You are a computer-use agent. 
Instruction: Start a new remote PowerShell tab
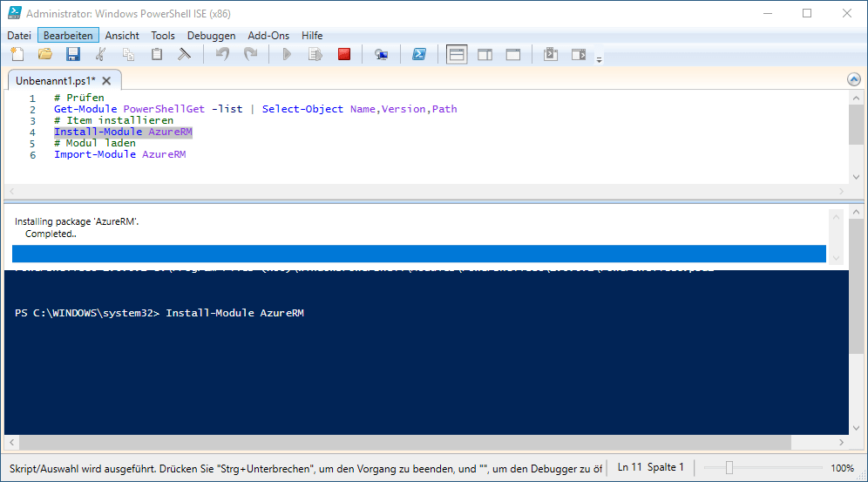coord(381,54)
